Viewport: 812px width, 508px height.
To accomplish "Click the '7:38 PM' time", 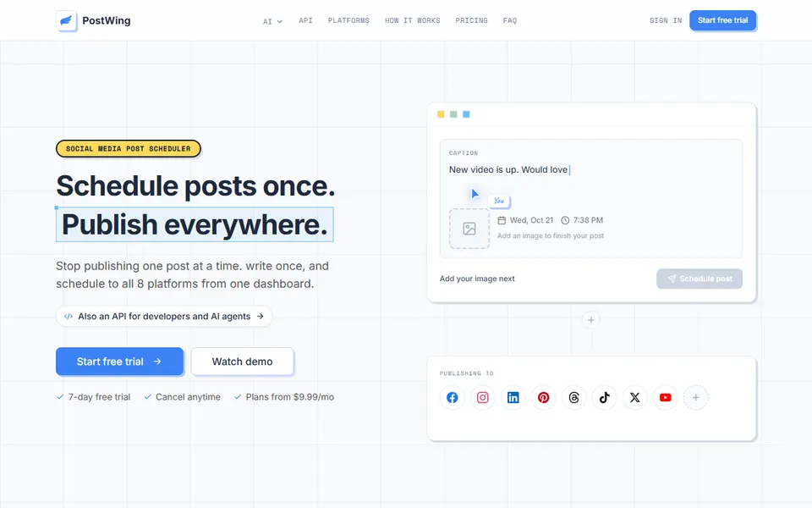I will [588, 220].
